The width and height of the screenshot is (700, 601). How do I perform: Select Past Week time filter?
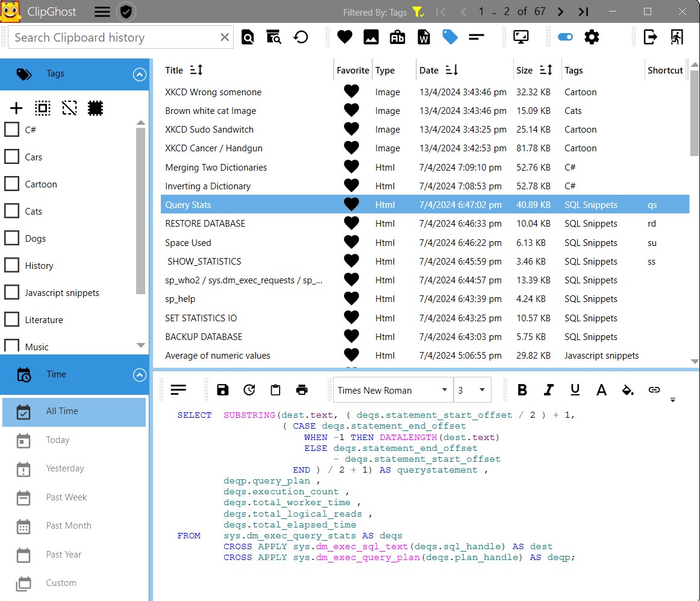[66, 497]
